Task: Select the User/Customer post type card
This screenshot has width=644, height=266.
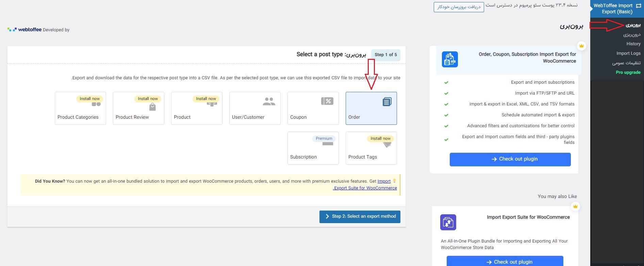Action: [x=255, y=108]
